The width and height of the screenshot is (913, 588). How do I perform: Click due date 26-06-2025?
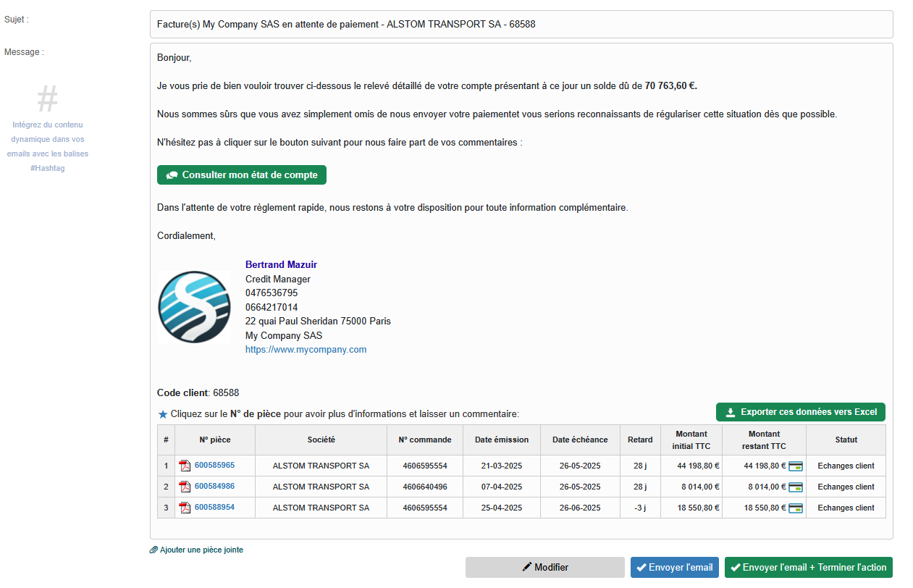click(580, 508)
